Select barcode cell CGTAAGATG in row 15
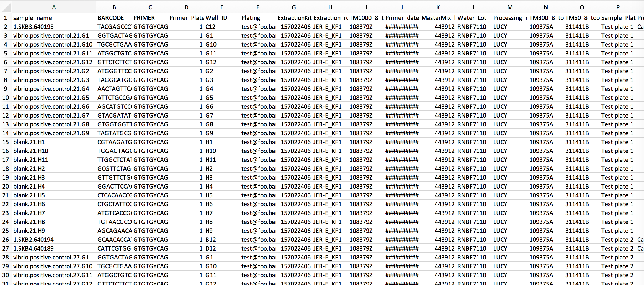644x285 pixels. pyautogui.click(x=114, y=142)
